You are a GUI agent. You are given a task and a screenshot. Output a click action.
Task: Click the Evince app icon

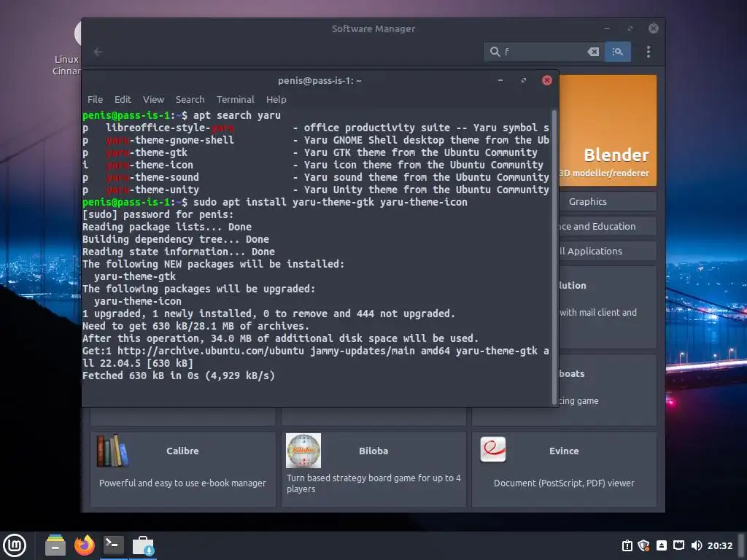click(x=493, y=449)
